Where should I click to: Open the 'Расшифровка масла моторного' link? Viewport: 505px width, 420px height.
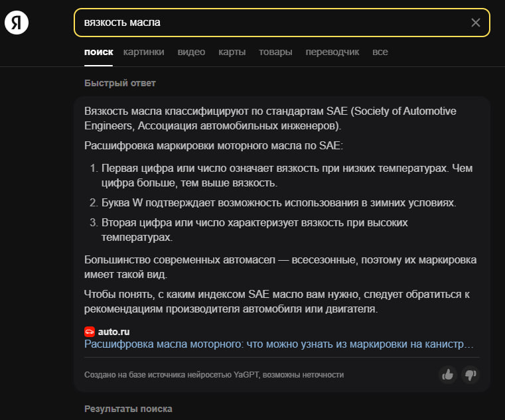(279, 344)
